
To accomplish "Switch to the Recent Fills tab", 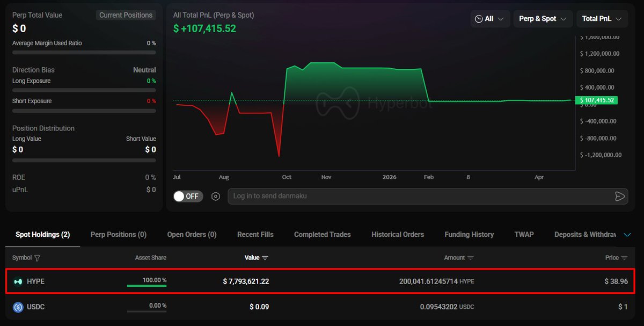I will [255, 235].
